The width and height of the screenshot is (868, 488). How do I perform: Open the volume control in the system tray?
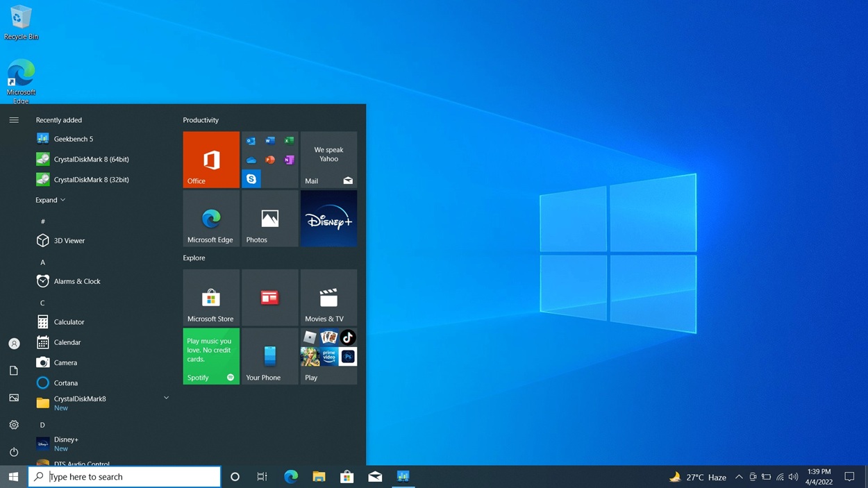point(792,477)
